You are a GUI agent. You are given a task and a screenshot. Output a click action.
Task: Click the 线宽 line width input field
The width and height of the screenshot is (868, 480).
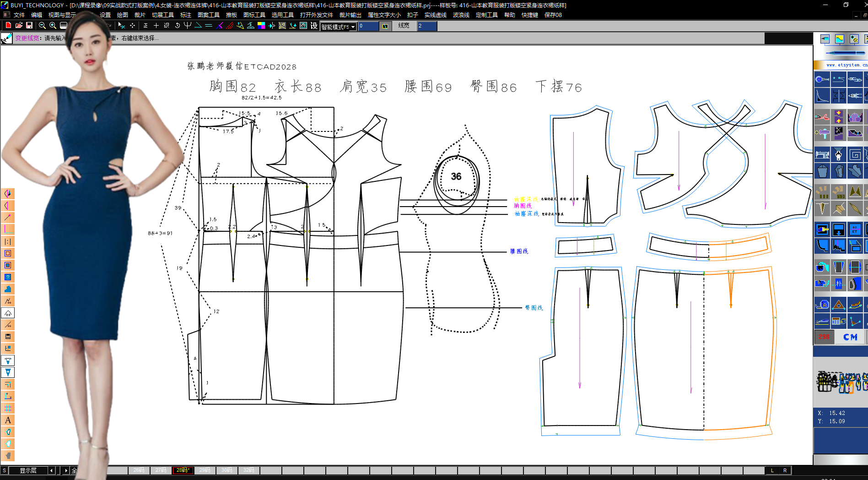426,26
